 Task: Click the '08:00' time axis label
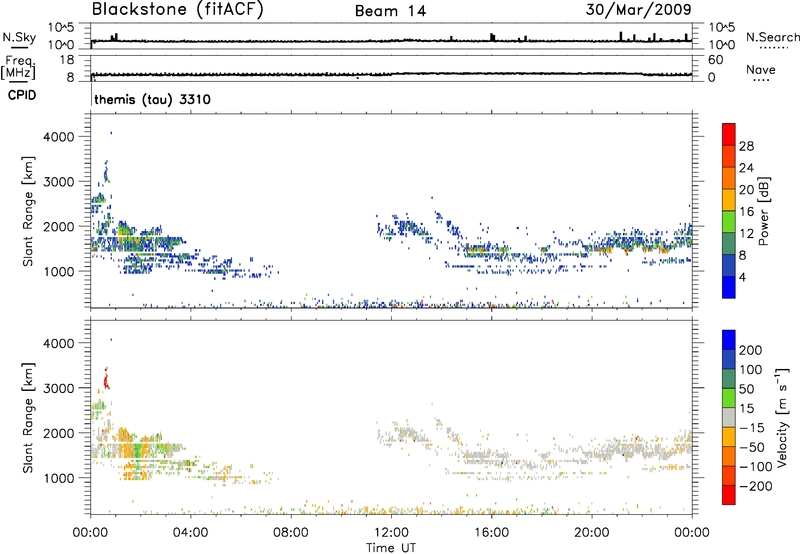pyautogui.click(x=290, y=533)
